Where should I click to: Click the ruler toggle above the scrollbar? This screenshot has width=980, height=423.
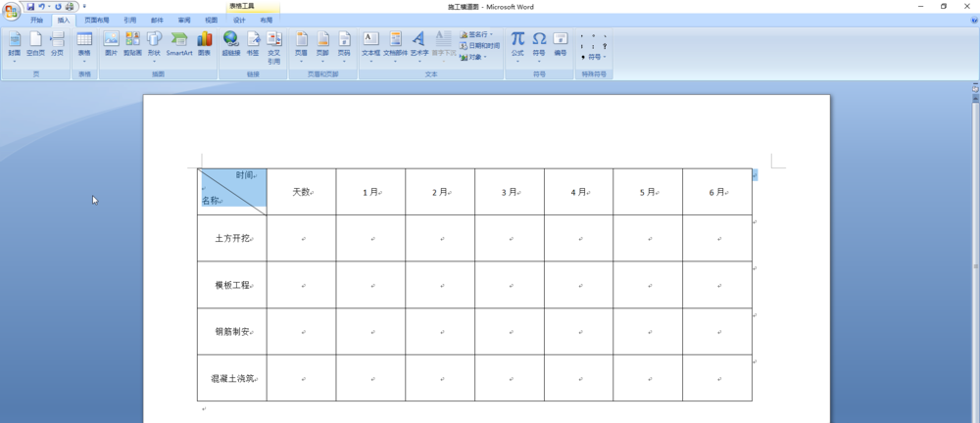click(975, 89)
